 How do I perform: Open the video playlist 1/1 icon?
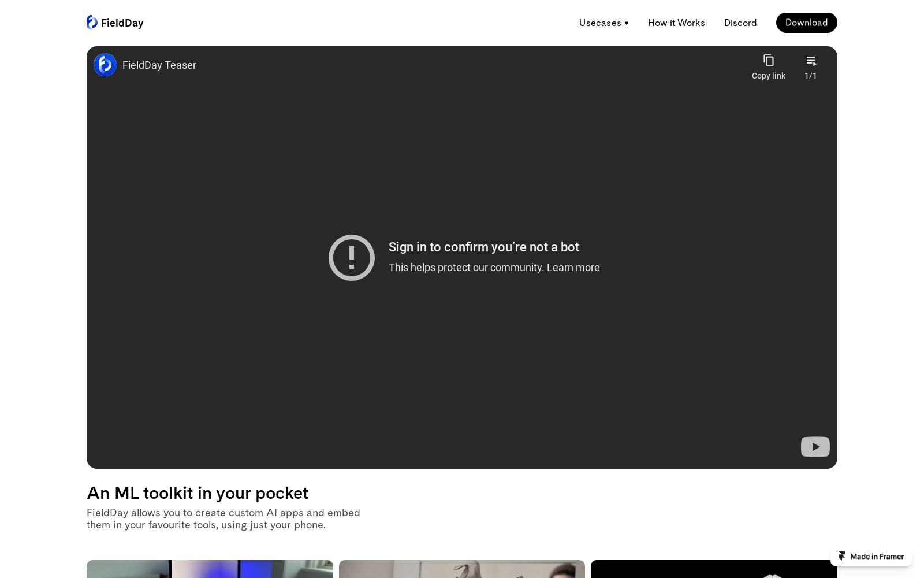pyautogui.click(x=811, y=67)
